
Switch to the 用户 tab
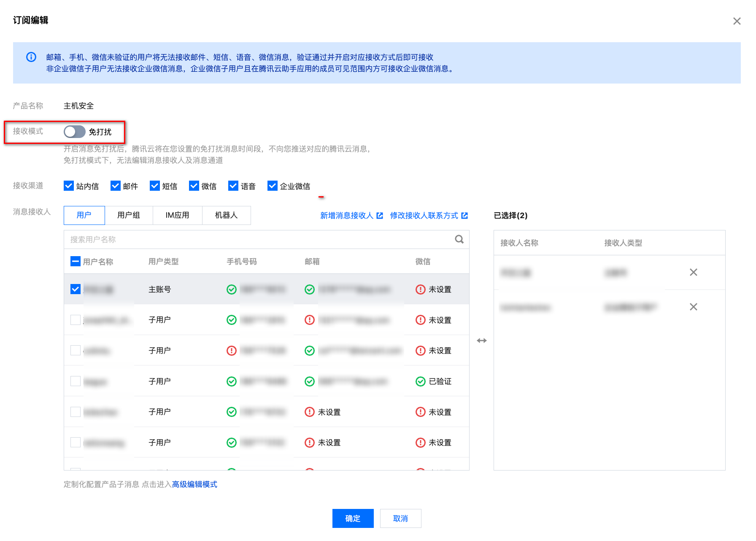point(84,215)
